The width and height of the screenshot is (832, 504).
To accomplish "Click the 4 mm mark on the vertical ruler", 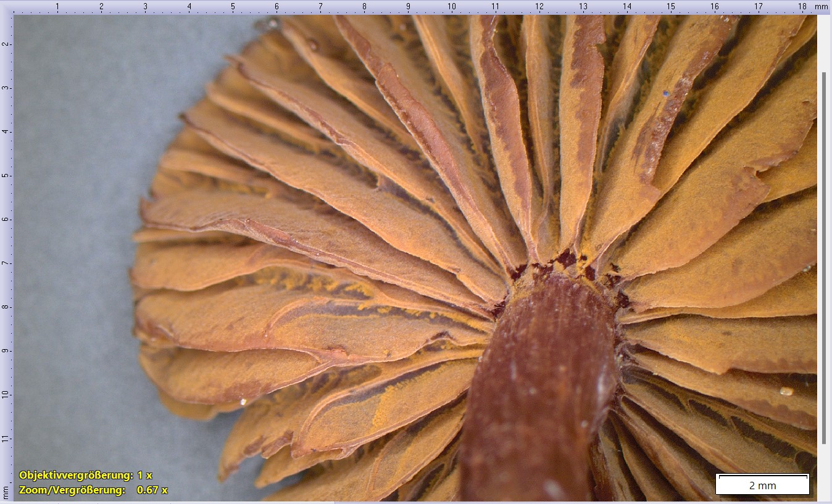I will click(x=6, y=132).
